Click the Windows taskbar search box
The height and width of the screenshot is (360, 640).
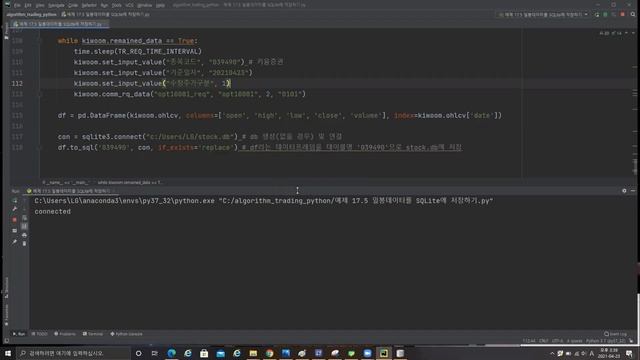(x=73, y=353)
